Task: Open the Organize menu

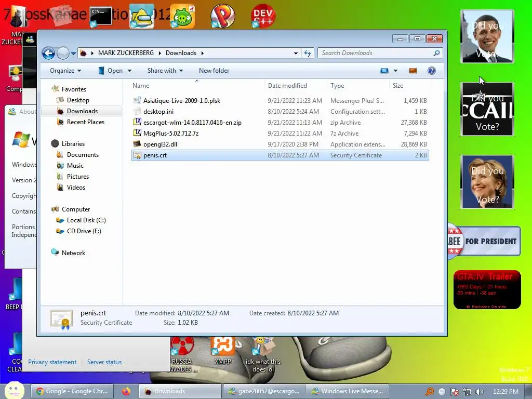Action: (65, 71)
